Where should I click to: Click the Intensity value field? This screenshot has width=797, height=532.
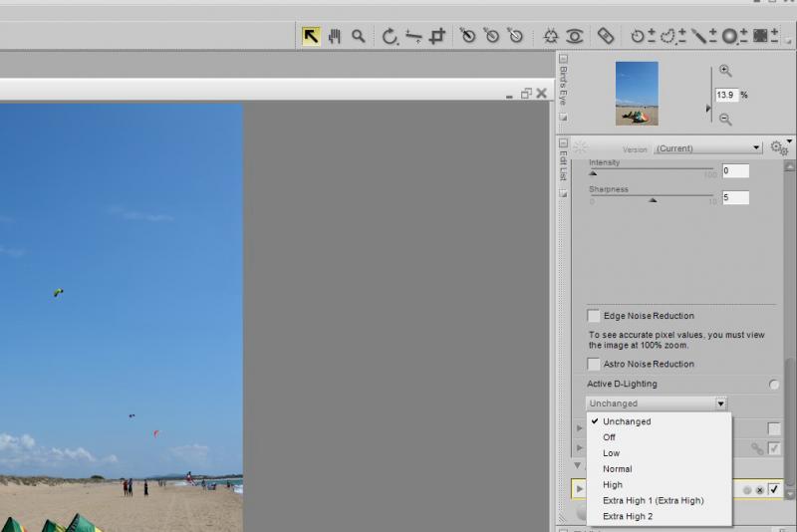[x=735, y=170]
